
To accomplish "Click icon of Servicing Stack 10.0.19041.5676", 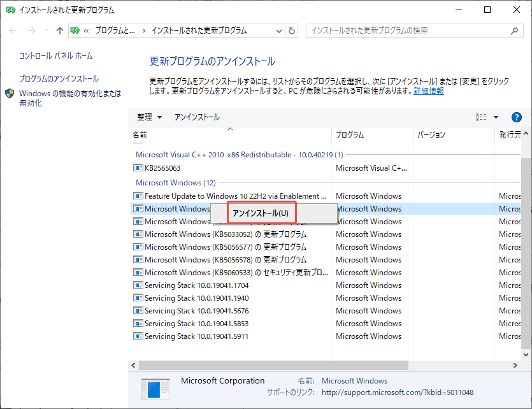I will coord(138,311).
